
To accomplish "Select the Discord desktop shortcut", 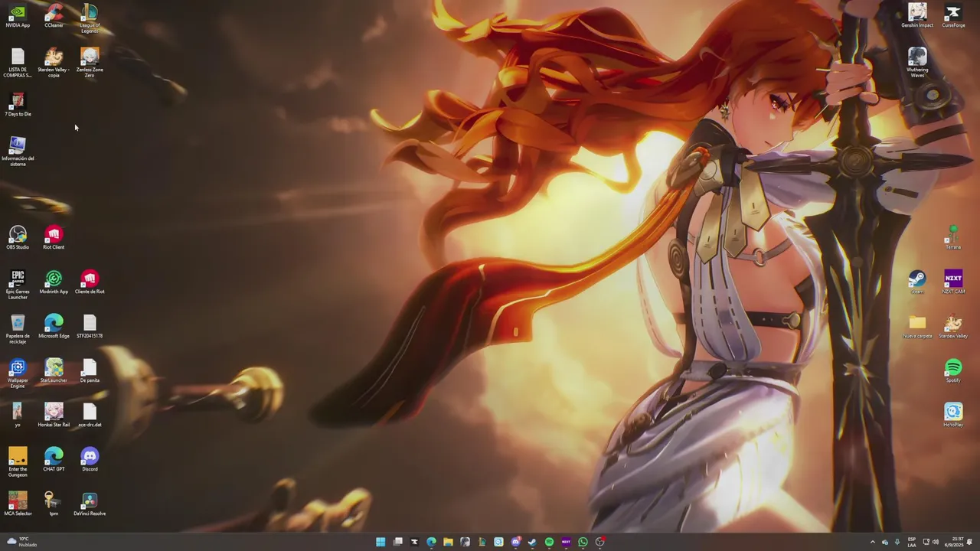I will point(90,460).
